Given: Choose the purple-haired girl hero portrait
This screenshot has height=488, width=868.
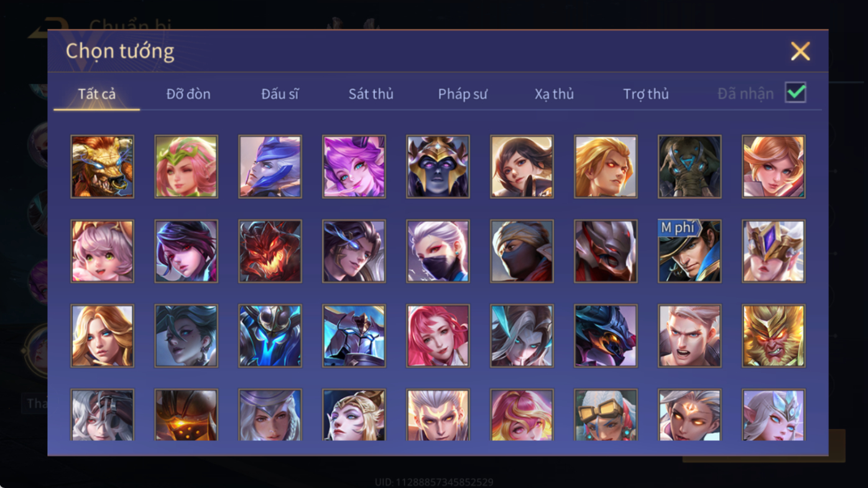Looking at the screenshot, I should [354, 167].
